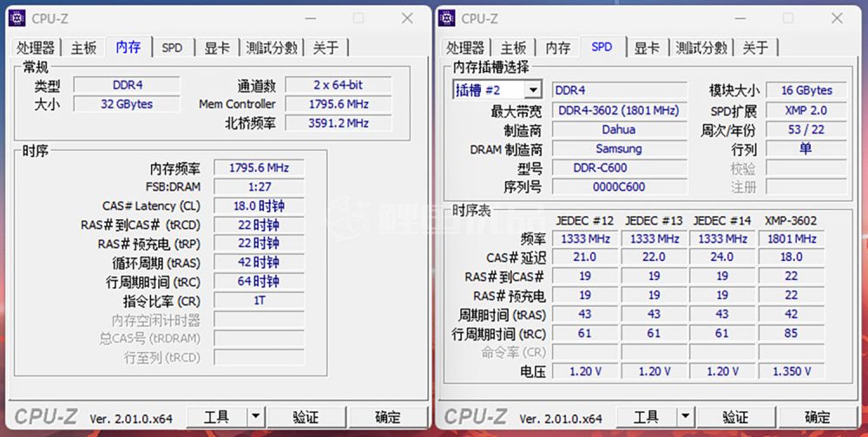Click the CAS# Latency value 18.0 时钟
868x437 pixels.
pyautogui.click(x=259, y=205)
